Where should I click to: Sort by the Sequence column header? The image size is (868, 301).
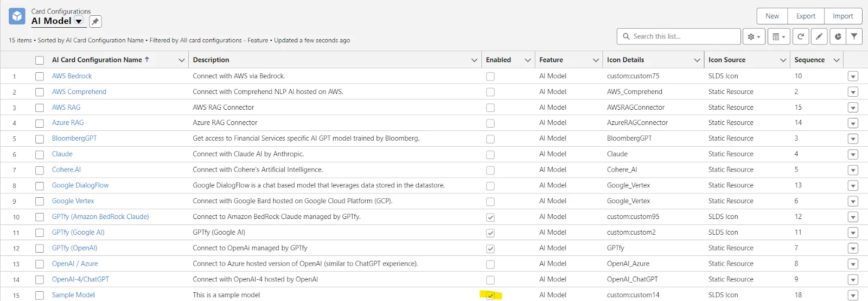(x=809, y=60)
